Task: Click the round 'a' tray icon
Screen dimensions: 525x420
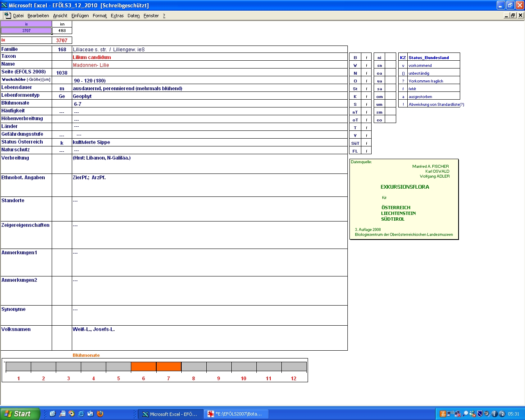Action: coord(502,414)
